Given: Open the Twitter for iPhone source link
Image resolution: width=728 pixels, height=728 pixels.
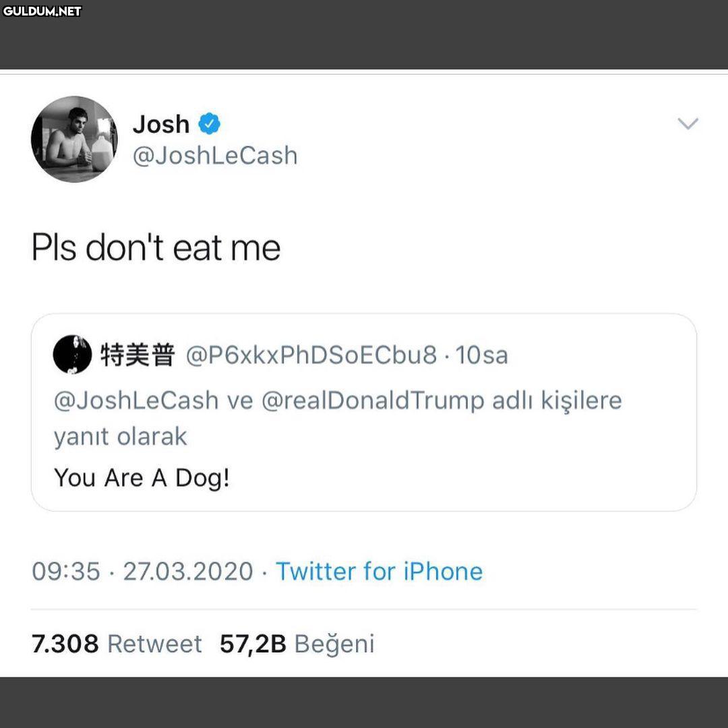Looking at the screenshot, I should [379, 572].
